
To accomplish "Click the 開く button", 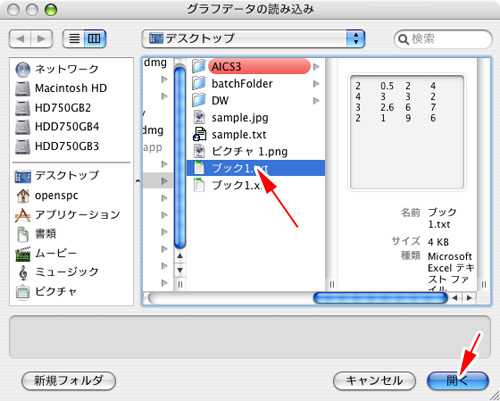I will [458, 381].
